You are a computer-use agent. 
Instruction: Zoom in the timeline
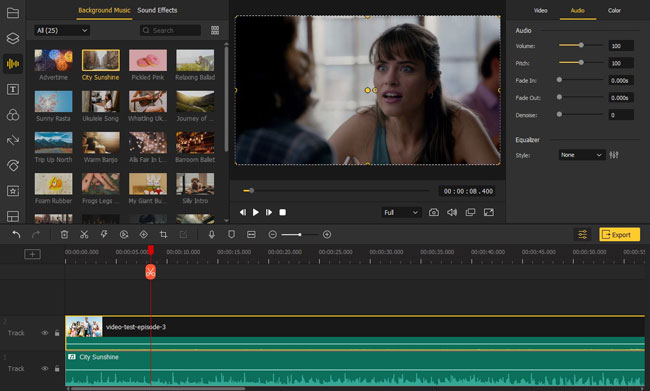(x=327, y=235)
